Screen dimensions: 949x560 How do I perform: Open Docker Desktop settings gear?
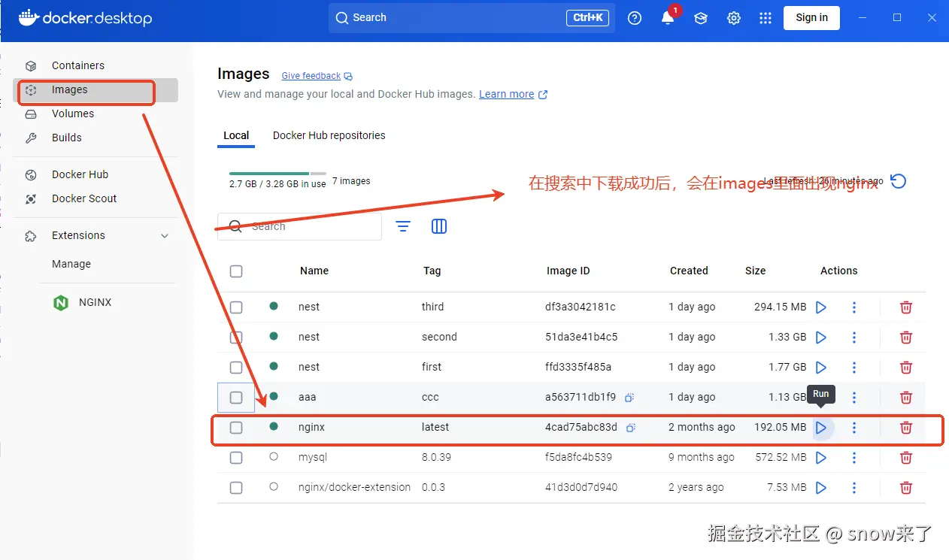tap(734, 18)
